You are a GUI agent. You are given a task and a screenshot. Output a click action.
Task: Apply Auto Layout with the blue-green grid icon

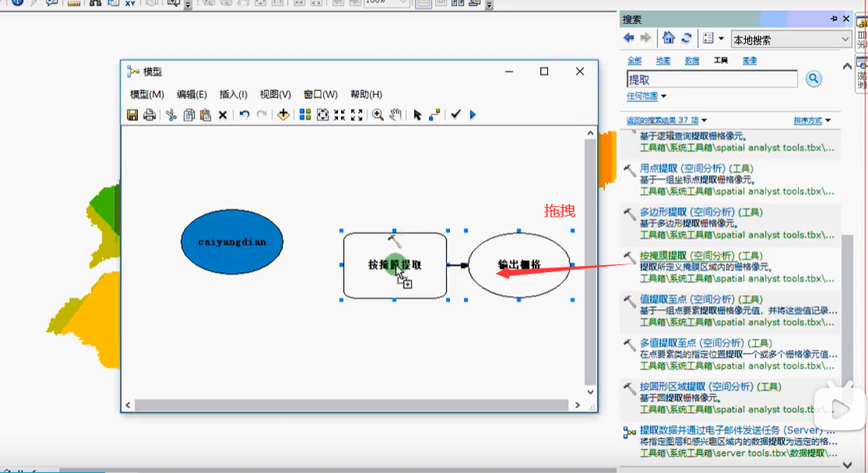(x=305, y=115)
